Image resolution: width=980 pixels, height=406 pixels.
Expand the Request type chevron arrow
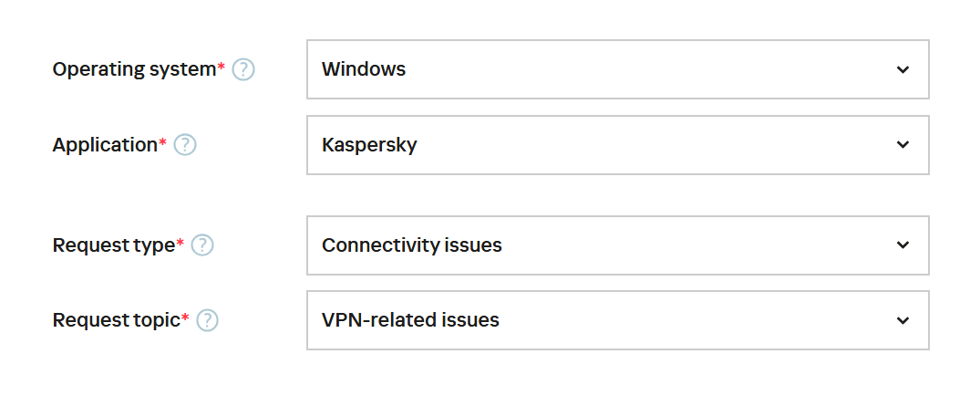click(x=903, y=245)
